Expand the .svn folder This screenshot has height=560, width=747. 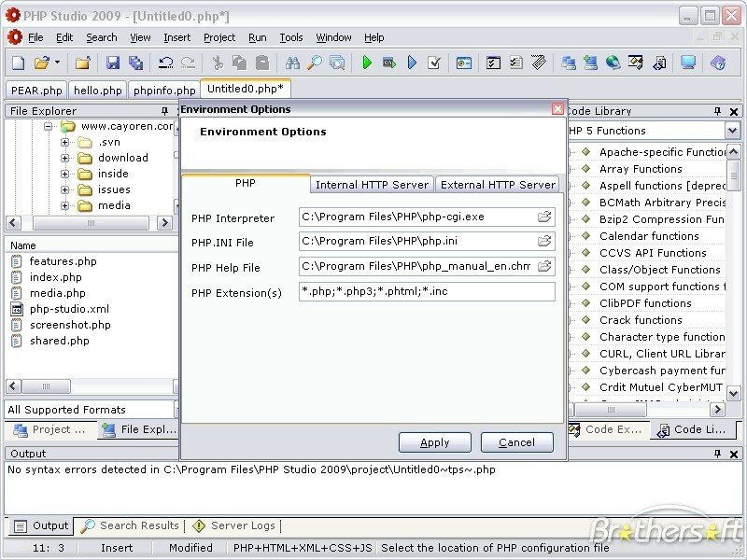[x=64, y=143]
